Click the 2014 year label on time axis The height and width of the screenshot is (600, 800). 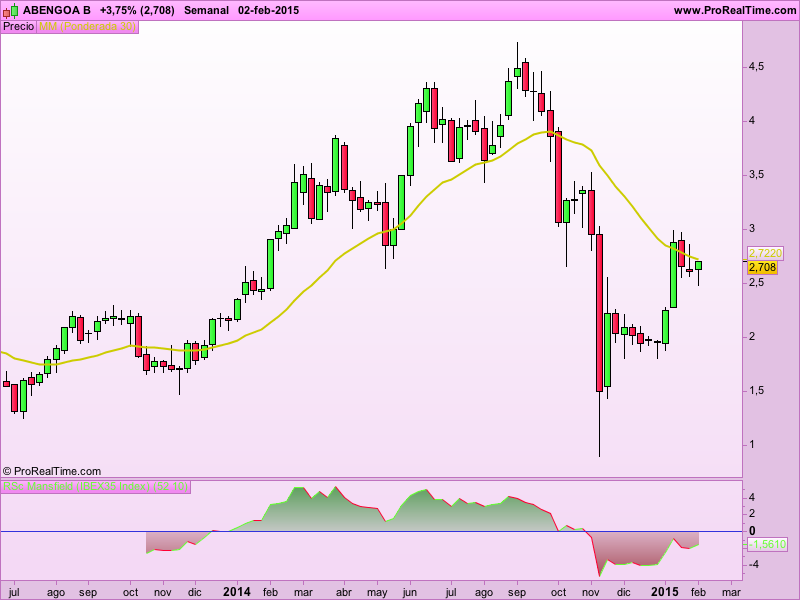(x=237, y=592)
